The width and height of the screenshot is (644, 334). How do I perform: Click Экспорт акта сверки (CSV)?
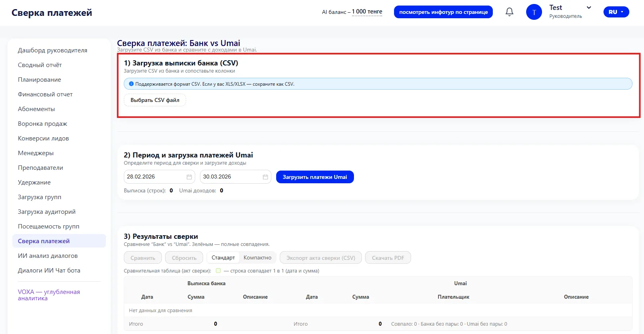click(321, 258)
